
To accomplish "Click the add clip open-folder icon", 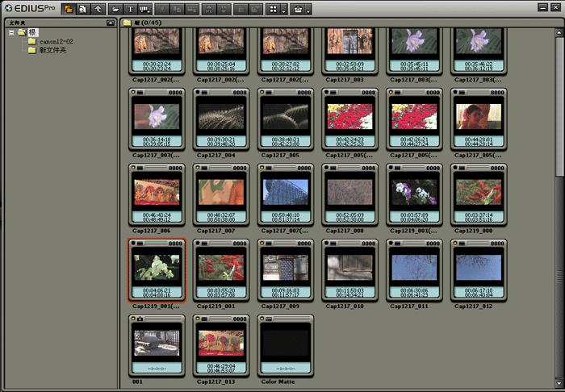I will pos(116,10).
